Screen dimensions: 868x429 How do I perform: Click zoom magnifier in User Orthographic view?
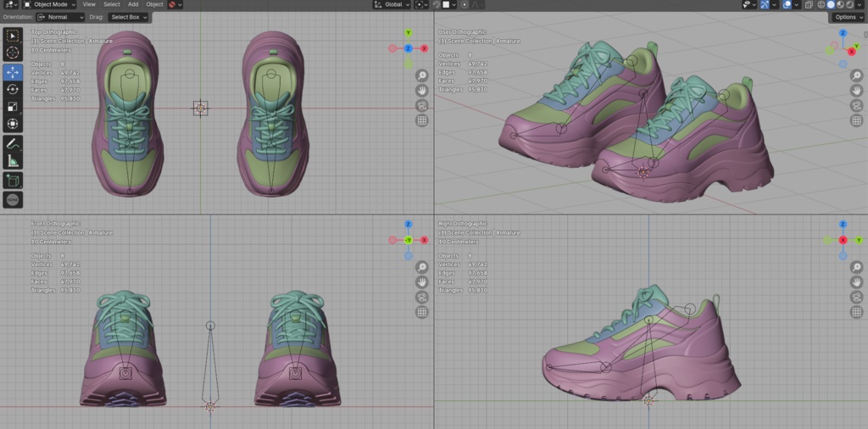[x=856, y=75]
